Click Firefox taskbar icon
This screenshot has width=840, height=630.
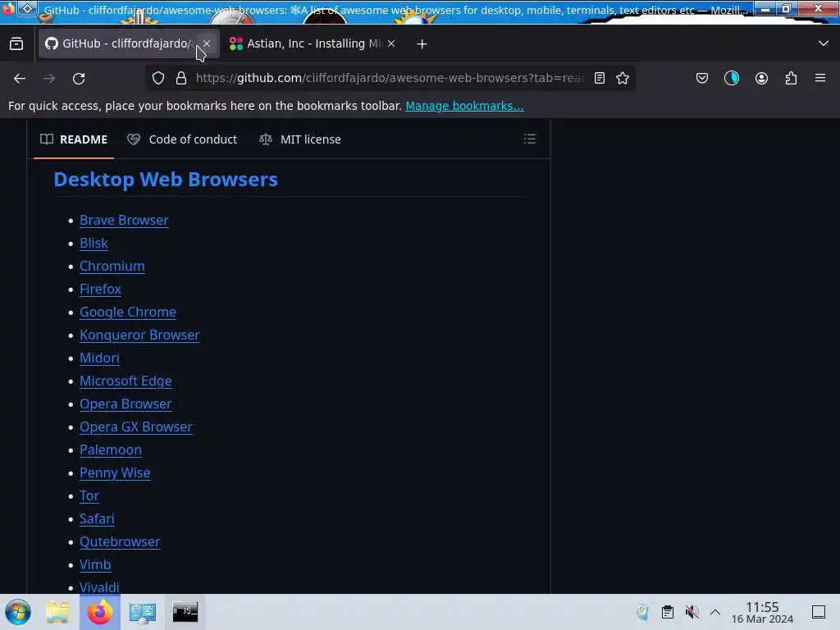pos(100,612)
